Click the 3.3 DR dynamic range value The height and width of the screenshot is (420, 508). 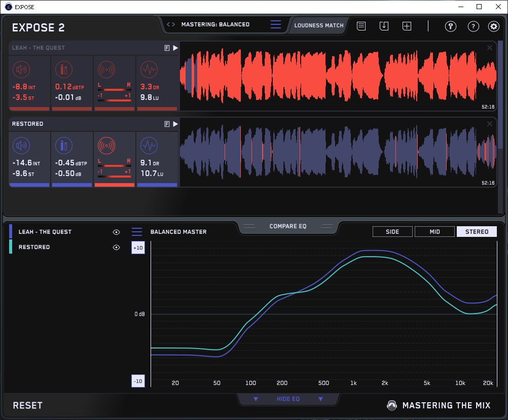[150, 87]
